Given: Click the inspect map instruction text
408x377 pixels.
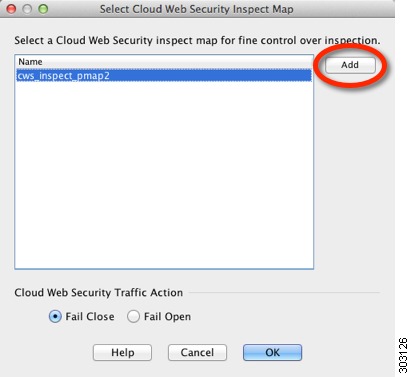Looking at the screenshot, I should tap(197, 40).
